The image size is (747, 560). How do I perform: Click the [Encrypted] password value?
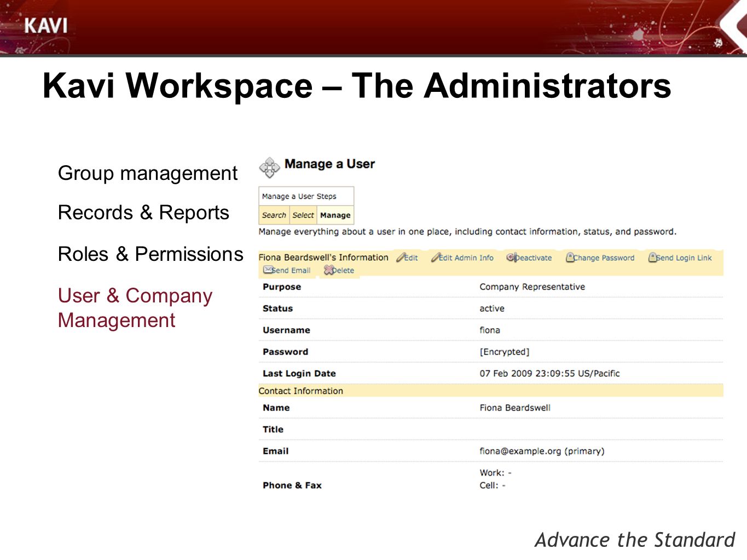(x=505, y=352)
